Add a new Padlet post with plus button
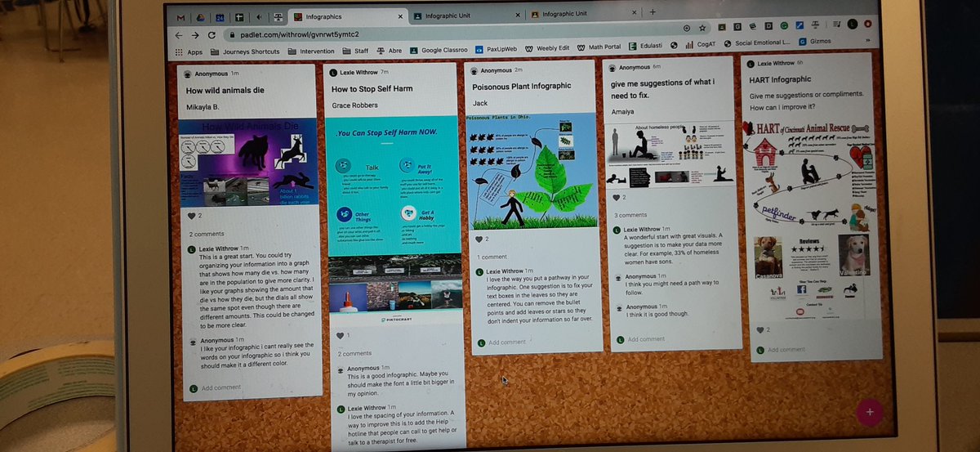 pos(869,413)
